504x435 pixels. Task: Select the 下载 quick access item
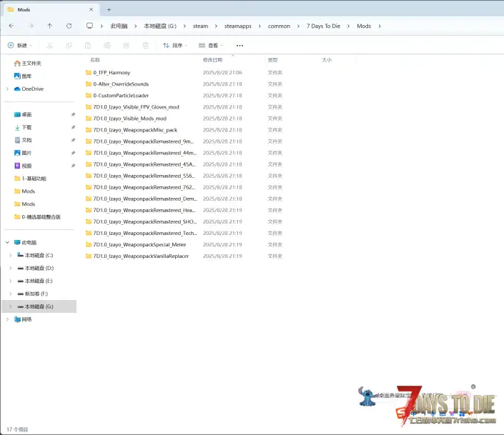(26, 127)
